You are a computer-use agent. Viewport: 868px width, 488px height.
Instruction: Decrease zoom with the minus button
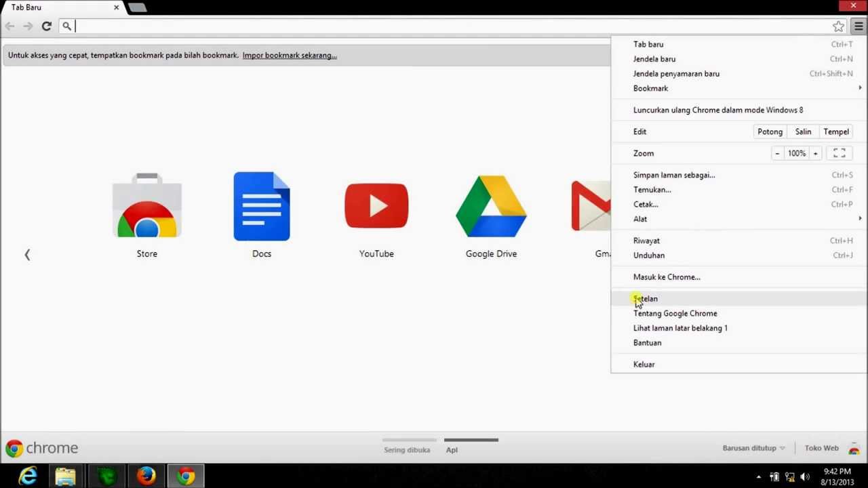point(777,153)
